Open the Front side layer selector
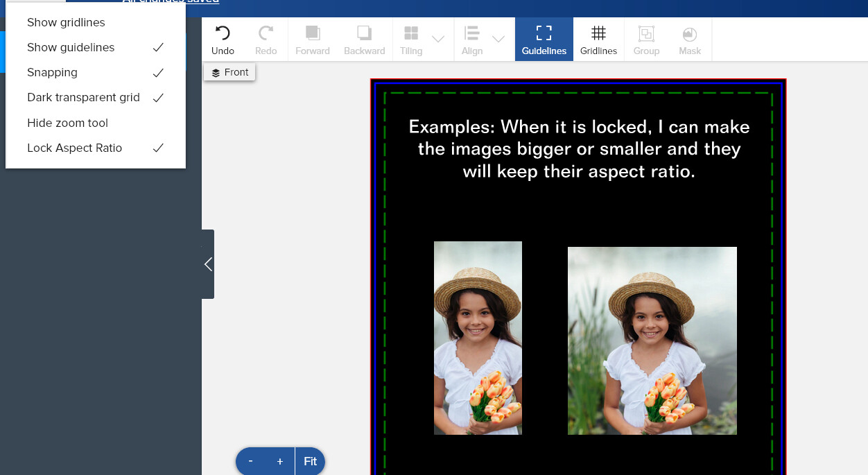868x475 pixels. 229,72
